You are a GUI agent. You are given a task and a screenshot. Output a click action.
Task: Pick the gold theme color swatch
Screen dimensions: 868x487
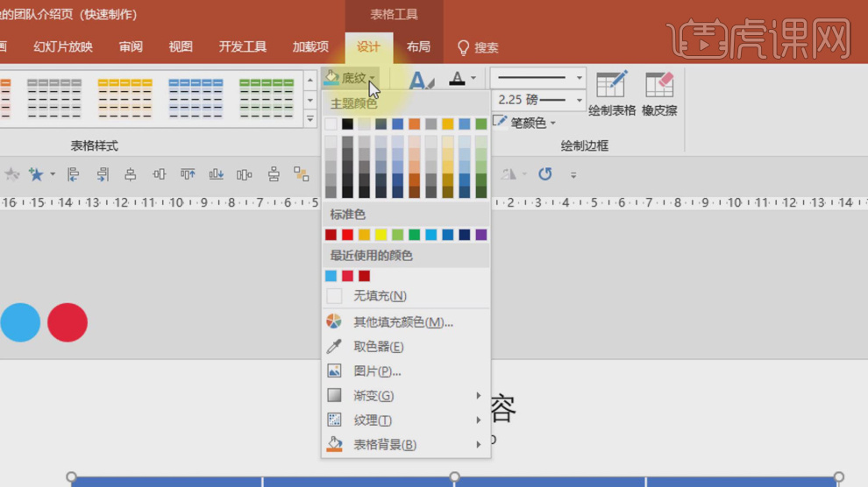448,124
